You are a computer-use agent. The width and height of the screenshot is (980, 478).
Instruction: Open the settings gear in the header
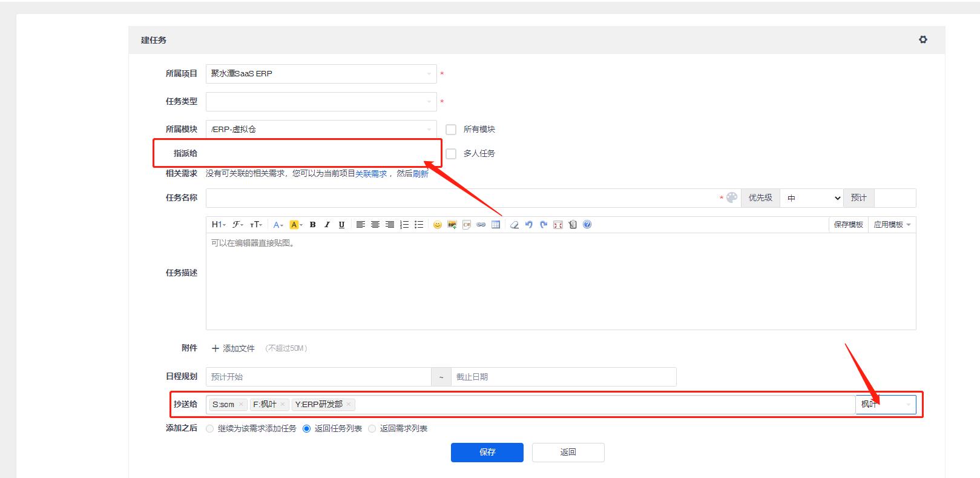point(922,39)
